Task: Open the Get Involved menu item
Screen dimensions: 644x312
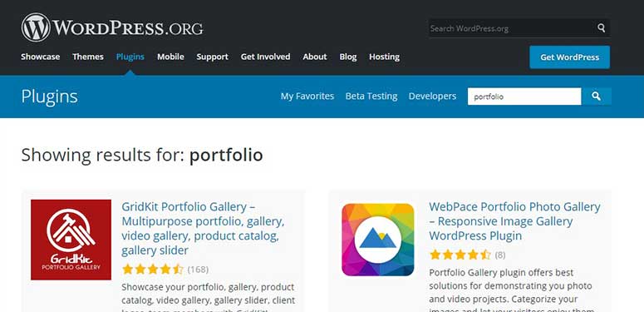Action: pyautogui.click(x=265, y=57)
